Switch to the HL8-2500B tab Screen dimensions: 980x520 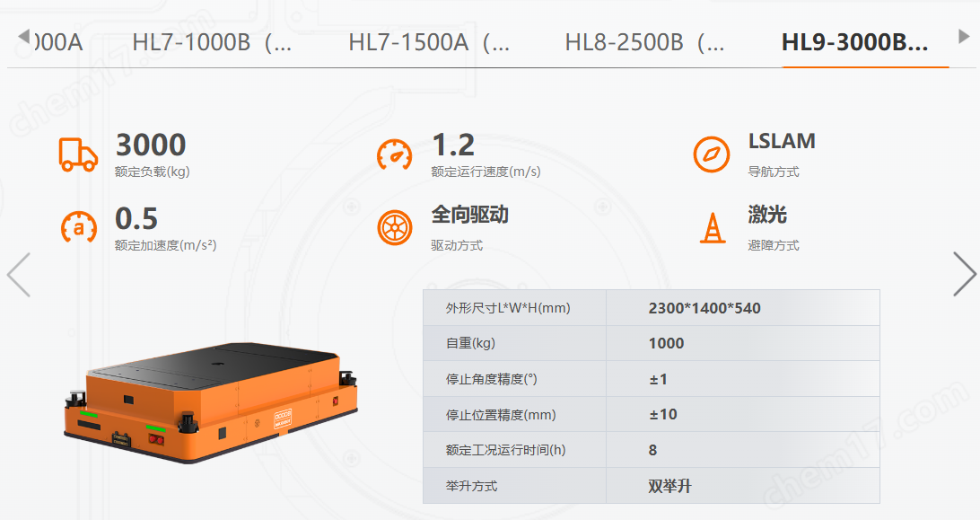[644, 42]
